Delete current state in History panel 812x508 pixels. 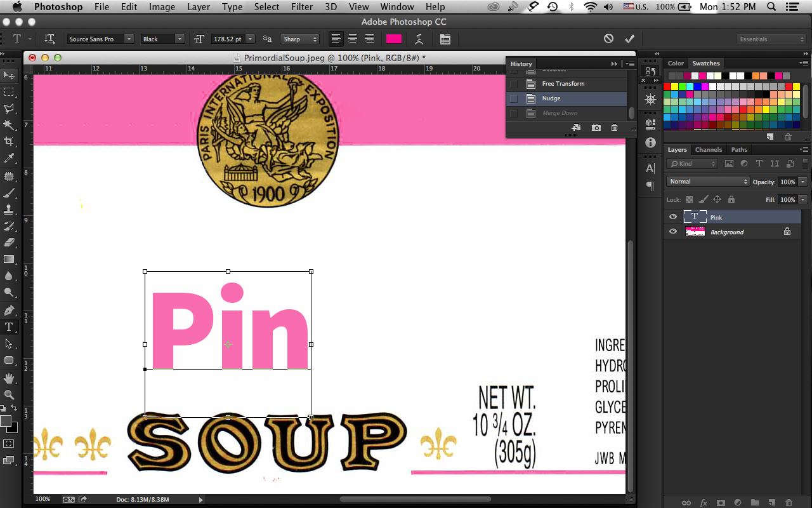click(614, 128)
